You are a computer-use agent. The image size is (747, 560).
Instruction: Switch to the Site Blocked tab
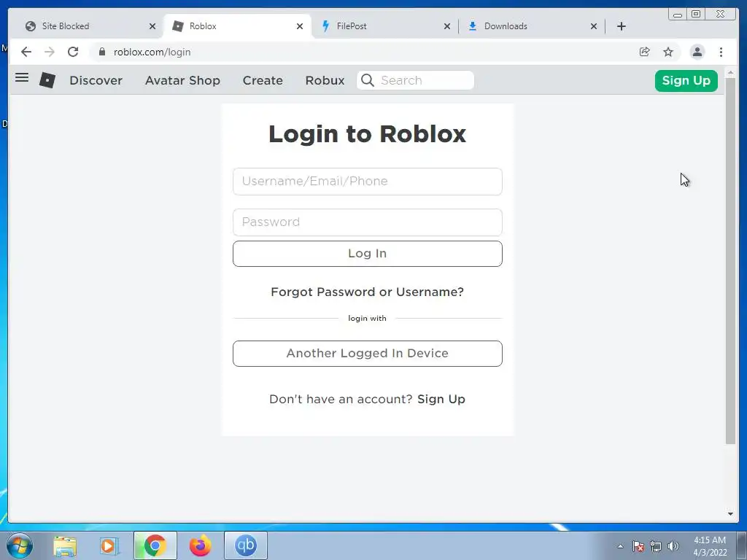[88, 26]
